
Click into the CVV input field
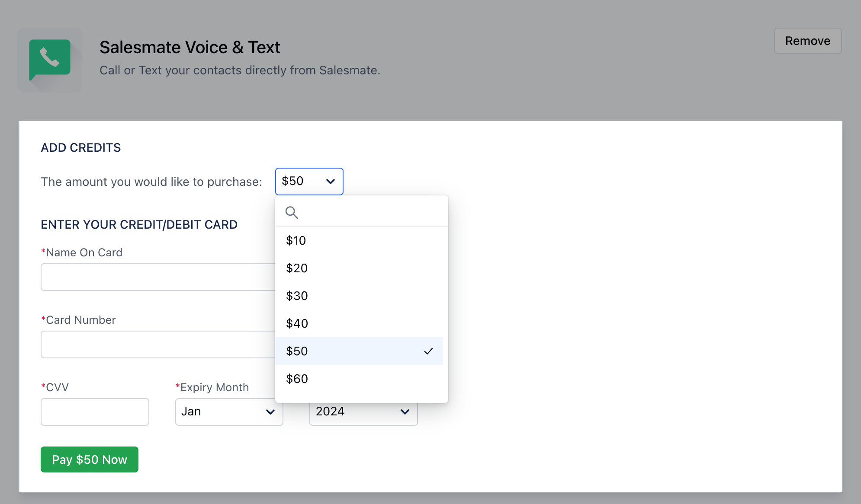click(x=95, y=412)
